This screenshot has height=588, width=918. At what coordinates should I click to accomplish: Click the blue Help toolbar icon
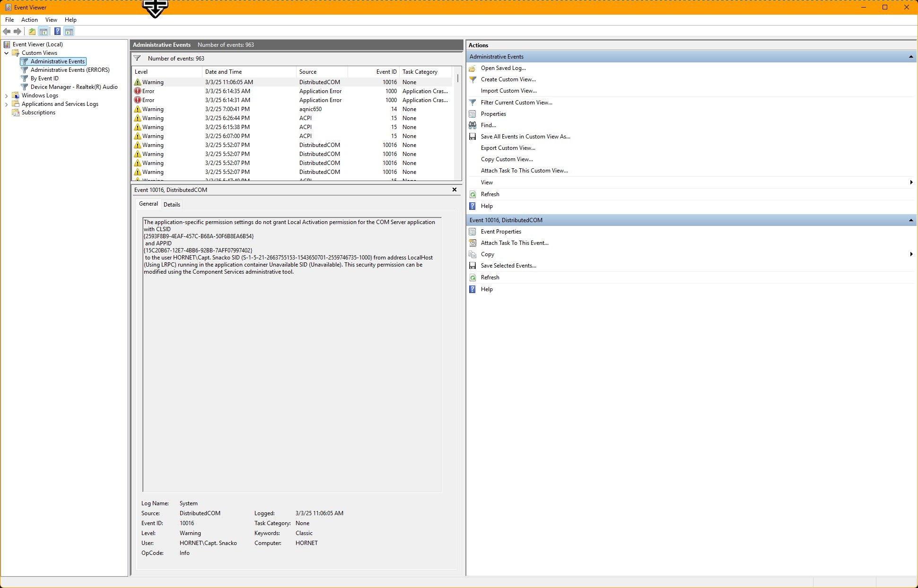[57, 32]
